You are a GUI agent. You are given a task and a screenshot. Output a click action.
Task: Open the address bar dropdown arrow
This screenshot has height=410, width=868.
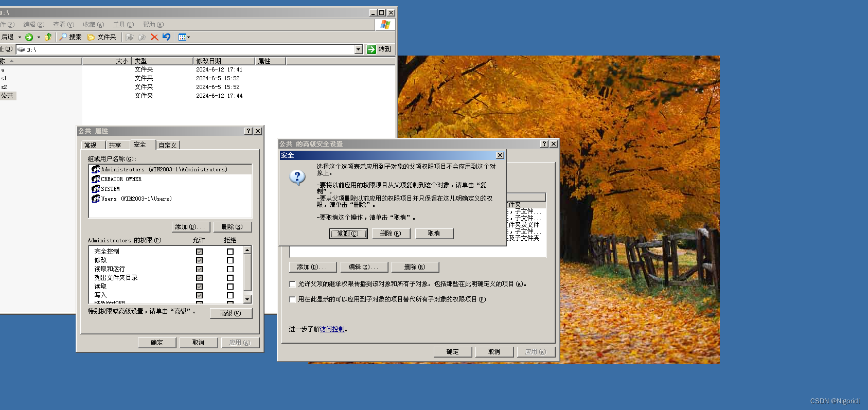point(359,49)
